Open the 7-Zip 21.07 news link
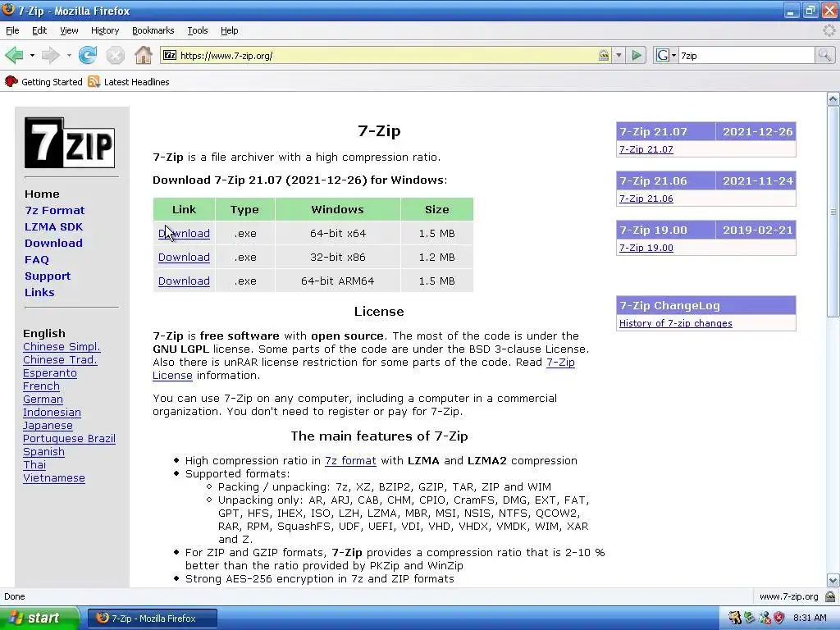This screenshot has width=840, height=630. pos(646,149)
